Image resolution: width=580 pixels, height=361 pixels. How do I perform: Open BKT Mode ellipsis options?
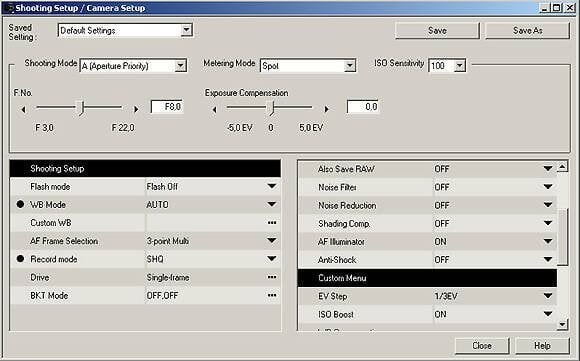pos(272,295)
